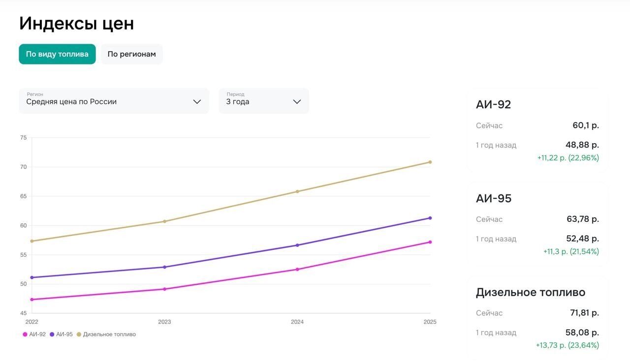Image resolution: width=630 pixels, height=364 pixels.
Task: Open the АИ-92 price card
Action: [x=537, y=131]
